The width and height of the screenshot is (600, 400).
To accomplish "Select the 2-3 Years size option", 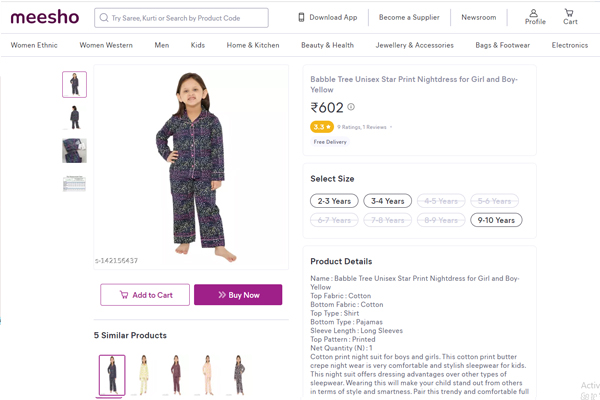I will click(334, 201).
